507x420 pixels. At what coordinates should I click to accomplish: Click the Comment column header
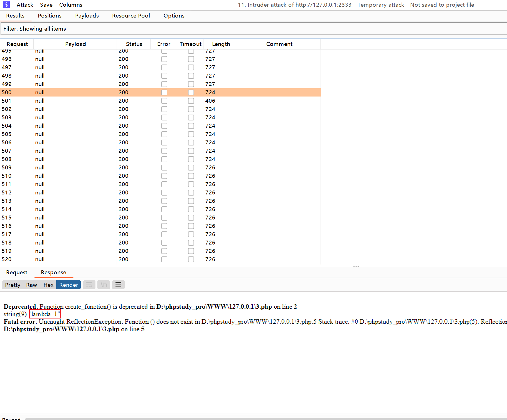tap(279, 44)
